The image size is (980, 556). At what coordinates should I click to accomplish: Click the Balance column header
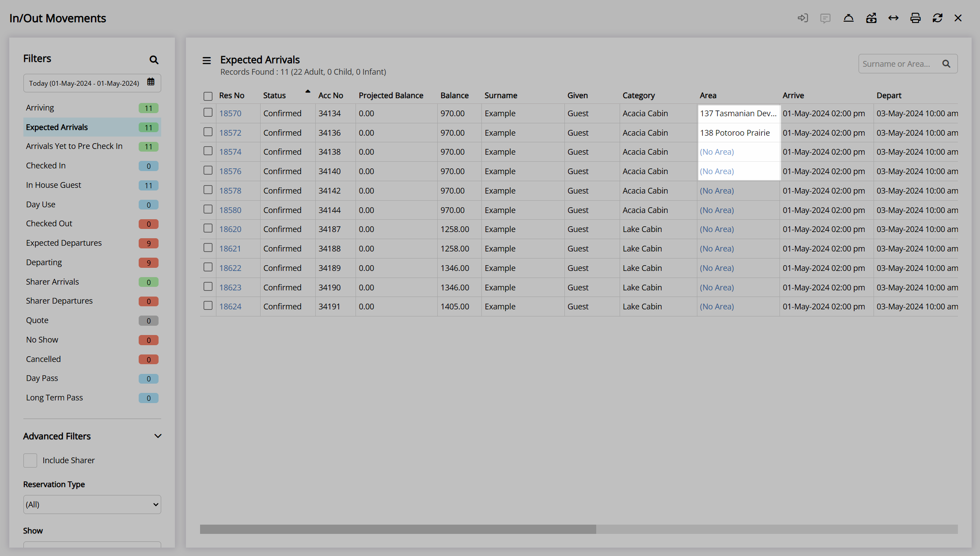[x=454, y=95]
